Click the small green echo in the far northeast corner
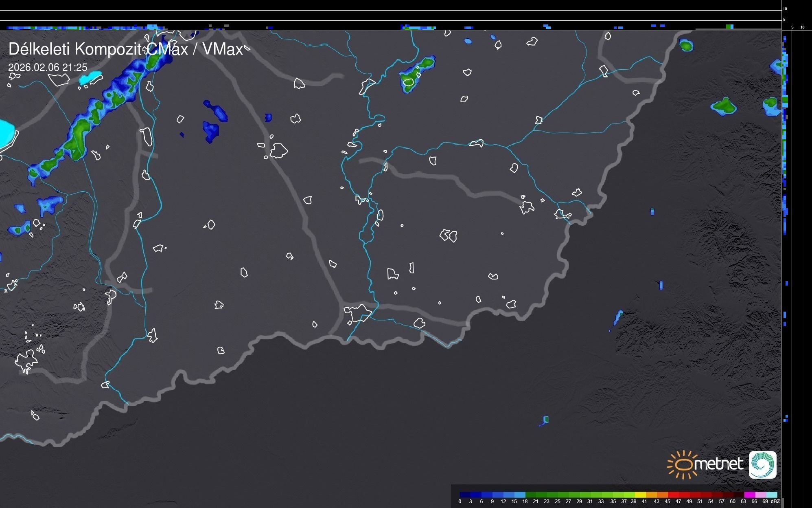Image resolution: width=812 pixels, height=508 pixels. 686,45
